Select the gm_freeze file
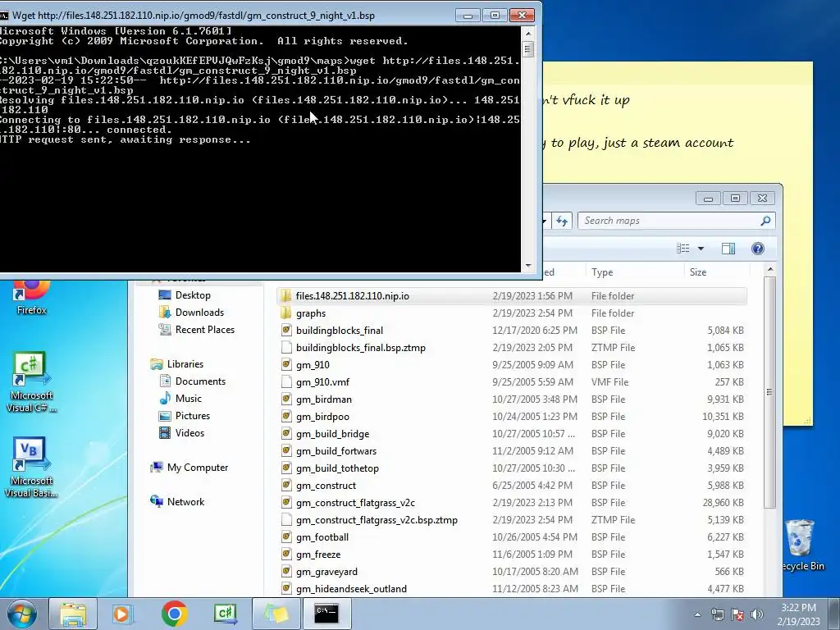The image size is (840, 630). [512, 554]
